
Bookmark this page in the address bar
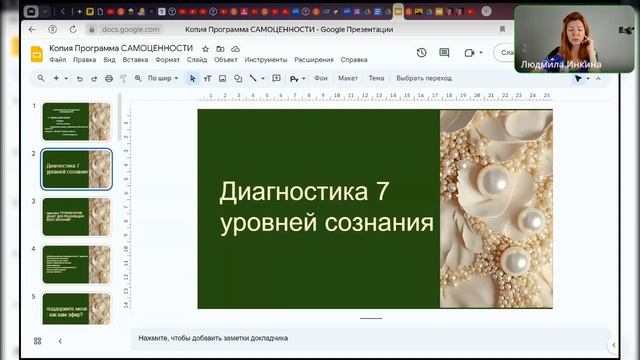502,29
